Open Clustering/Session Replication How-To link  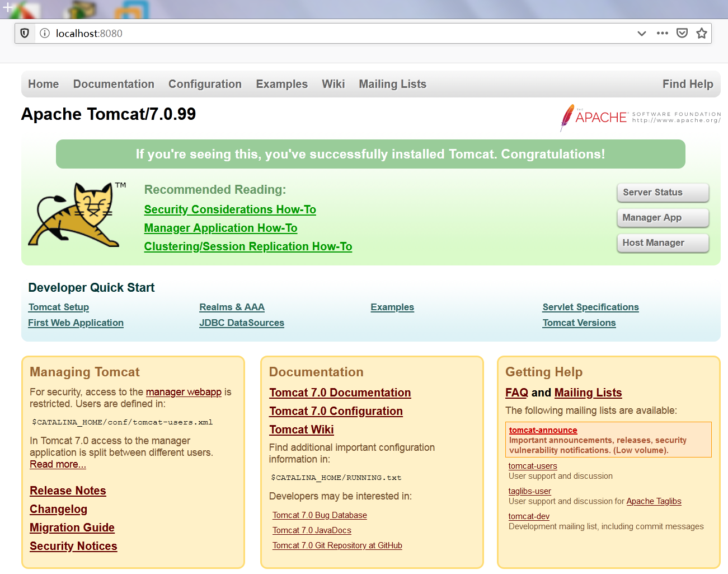(x=248, y=246)
